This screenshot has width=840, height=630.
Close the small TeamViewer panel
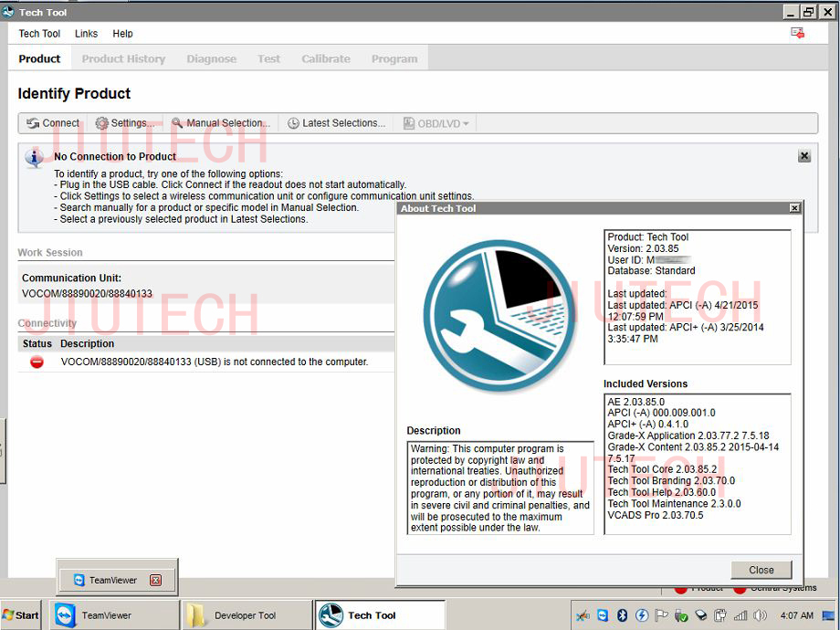tap(155, 580)
